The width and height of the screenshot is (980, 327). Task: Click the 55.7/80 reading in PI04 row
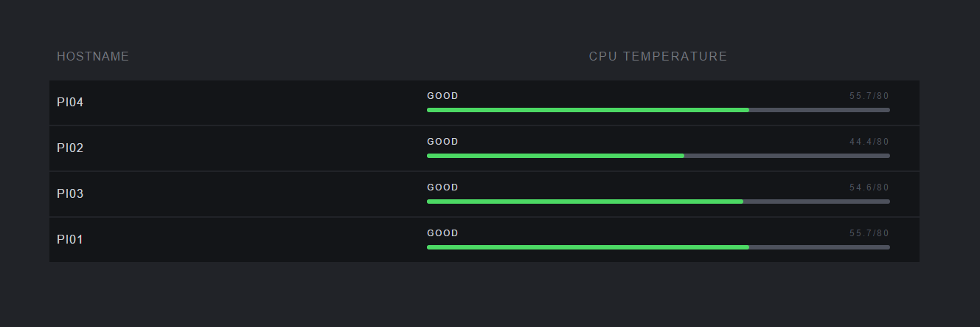click(869, 96)
